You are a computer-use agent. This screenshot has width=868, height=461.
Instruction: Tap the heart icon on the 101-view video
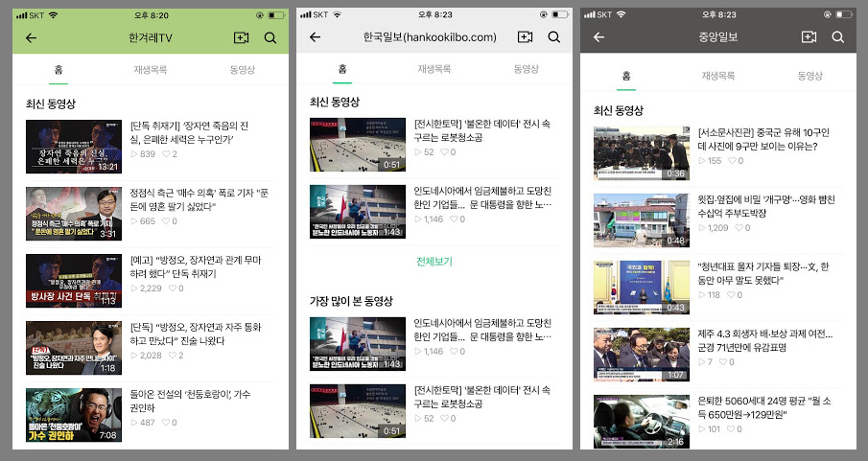[x=731, y=429]
